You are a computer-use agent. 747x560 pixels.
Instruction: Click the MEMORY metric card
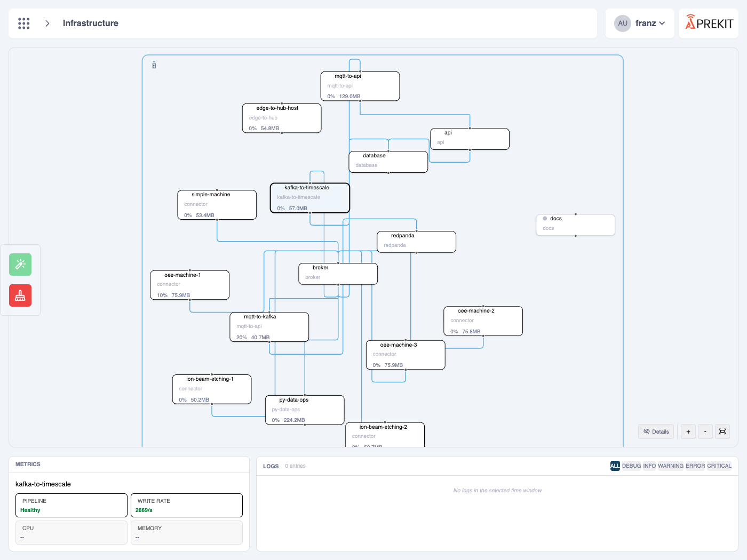click(187, 532)
